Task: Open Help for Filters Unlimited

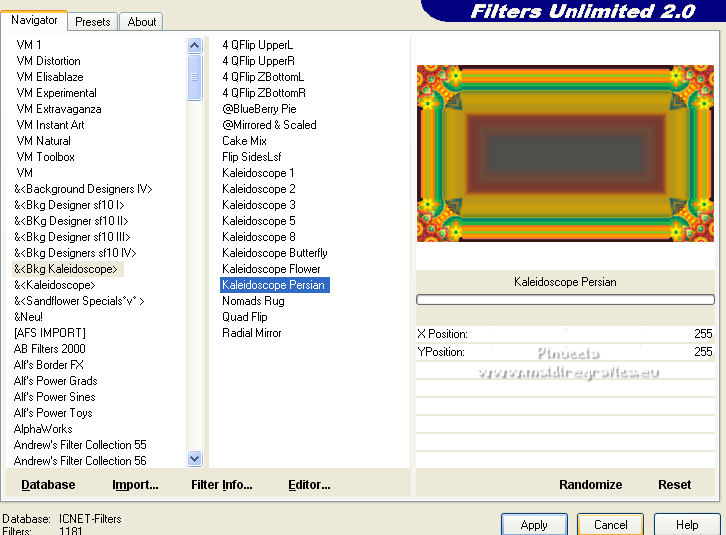Action: [x=687, y=525]
